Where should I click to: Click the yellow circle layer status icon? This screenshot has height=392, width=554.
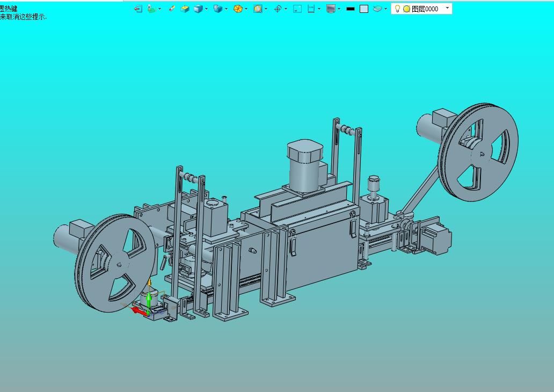point(407,9)
